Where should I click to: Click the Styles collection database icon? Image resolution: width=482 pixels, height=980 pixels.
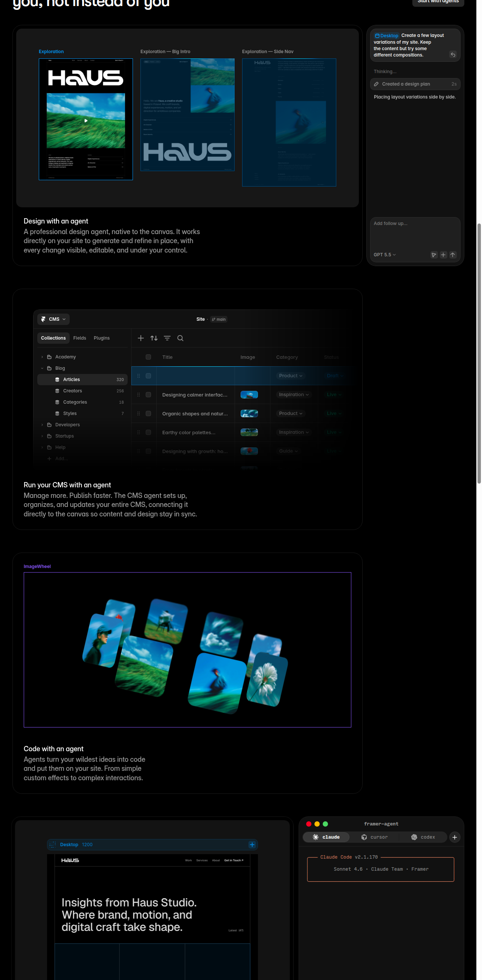click(x=57, y=413)
